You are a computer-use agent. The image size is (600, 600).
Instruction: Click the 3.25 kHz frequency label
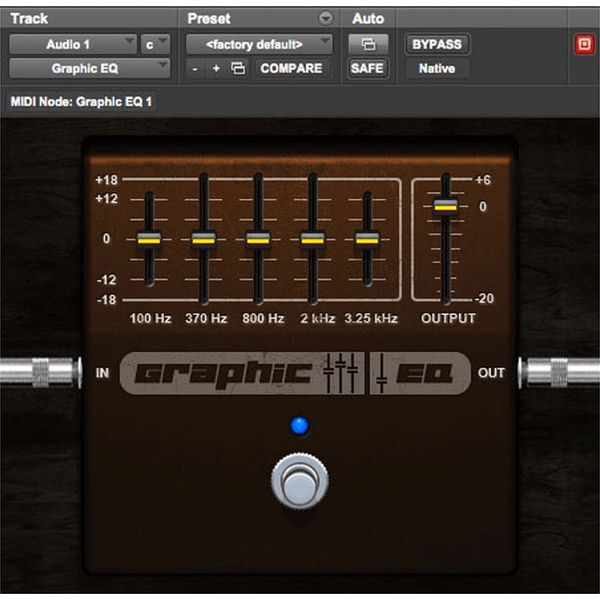coord(371,318)
